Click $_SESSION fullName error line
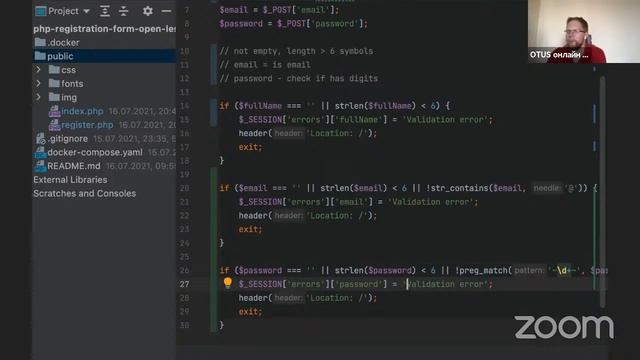 [x=365, y=120]
